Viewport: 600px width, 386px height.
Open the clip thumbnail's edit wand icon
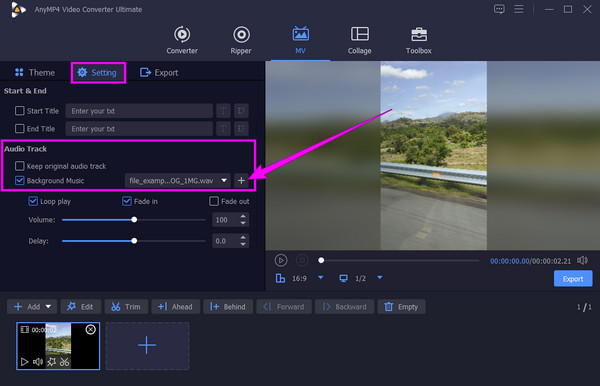[x=51, y=362]
